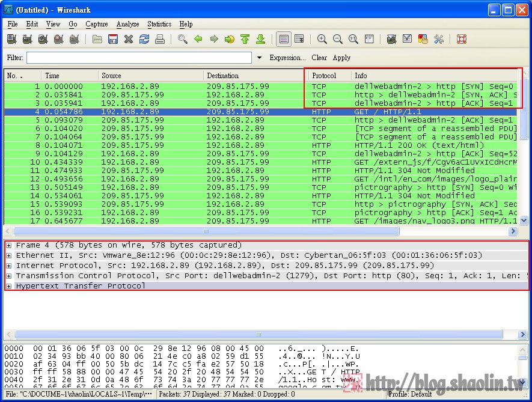This screenshot has height=402, width=532.
Task: Edit display filters icon
Action: click(407, 39)
